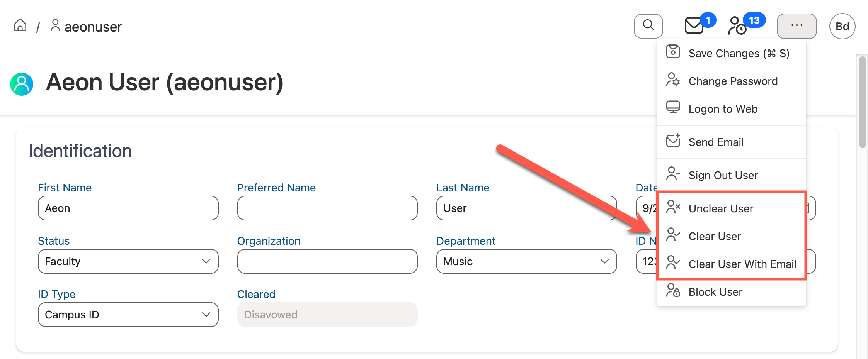
Task: Click the home icon in breadcrumb
Action: tap(20, 26)
